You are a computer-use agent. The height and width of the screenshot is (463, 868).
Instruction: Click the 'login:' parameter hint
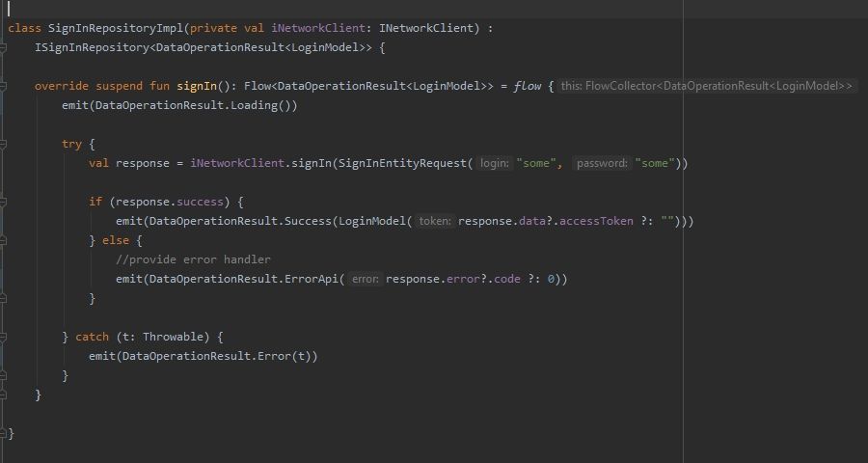[x=495, y=163]
